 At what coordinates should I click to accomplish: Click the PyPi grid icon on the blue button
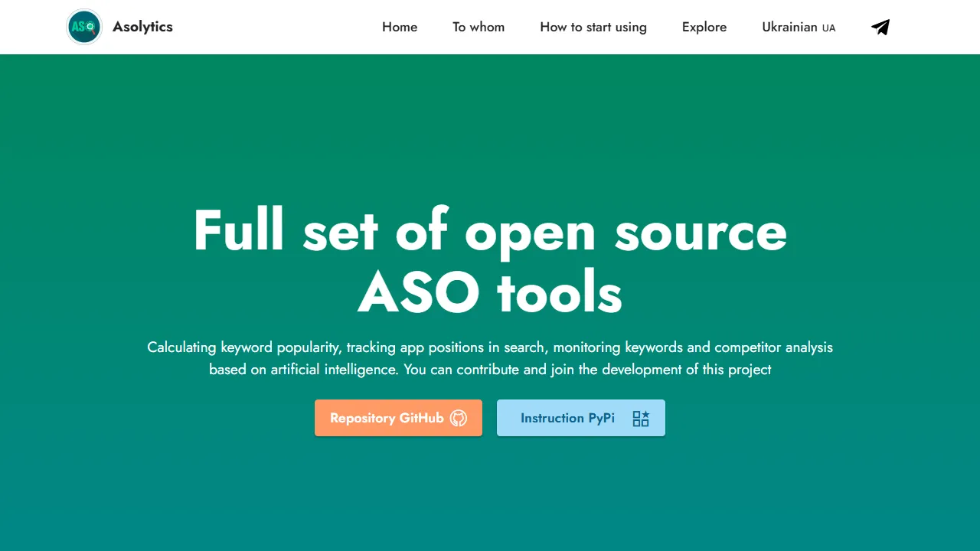tap(641, 418)
